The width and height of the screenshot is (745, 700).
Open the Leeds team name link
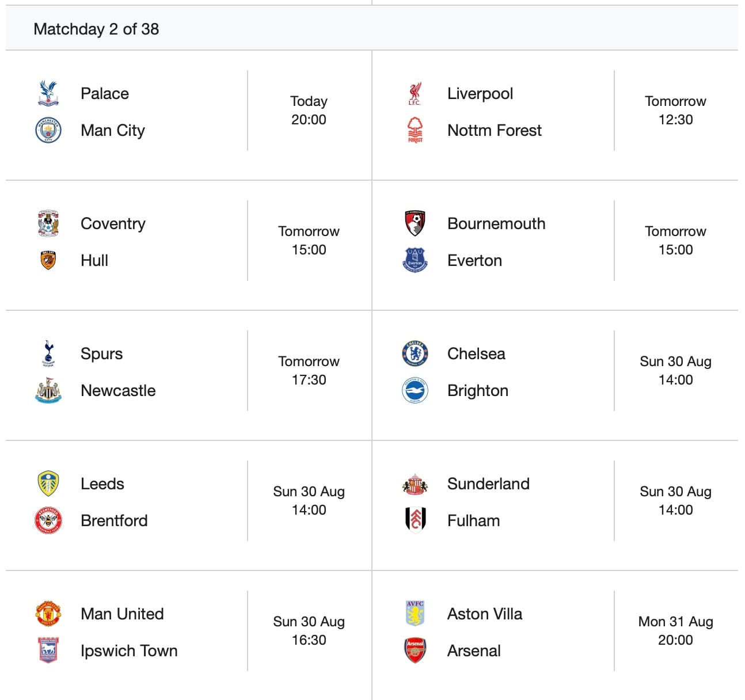click(102, 484)
